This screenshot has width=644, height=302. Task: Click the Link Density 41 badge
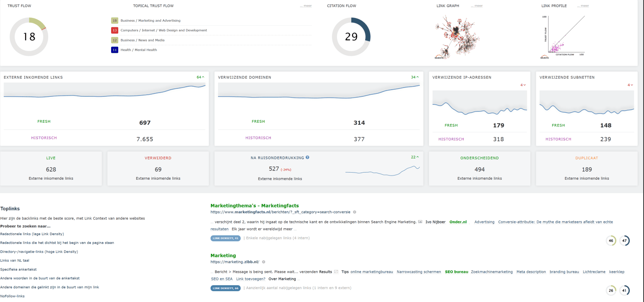[x=226, y=238]
